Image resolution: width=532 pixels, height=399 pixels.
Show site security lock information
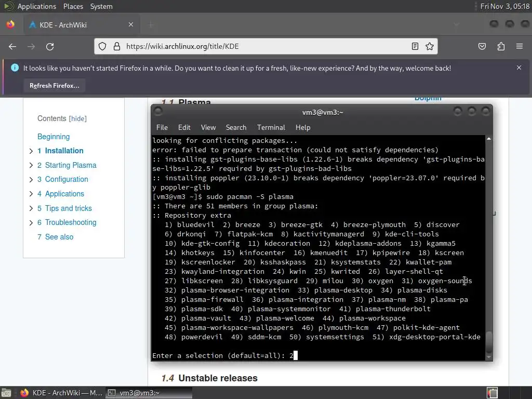pyautogui.click(x=117, y=46)
